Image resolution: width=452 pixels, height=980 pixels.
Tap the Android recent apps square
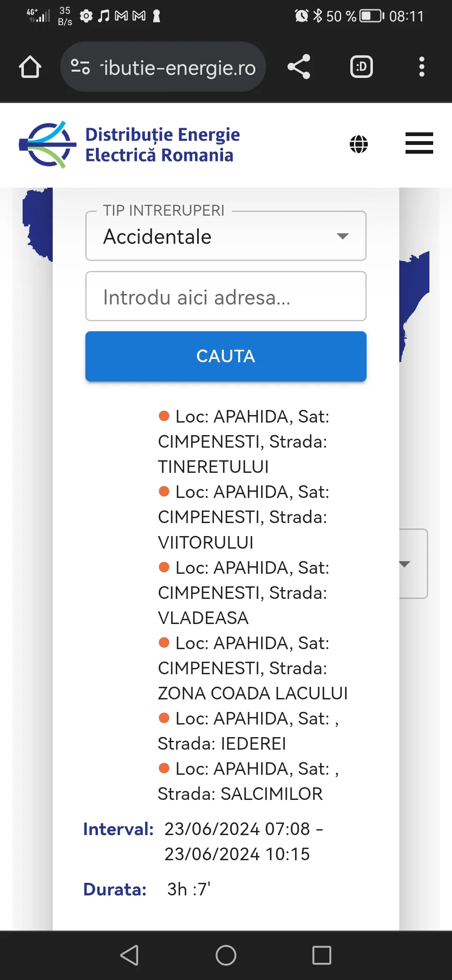(322, 955)
